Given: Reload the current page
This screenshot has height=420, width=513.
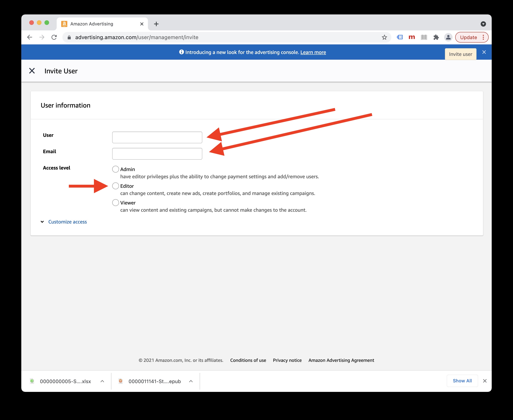Looking at the screenshot, I should click(x=54, y=37).
